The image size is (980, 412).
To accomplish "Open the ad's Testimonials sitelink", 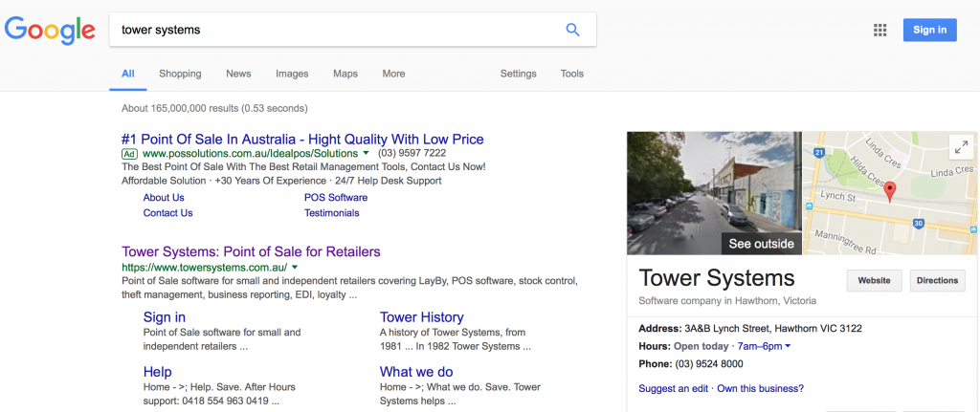I will point(332,213).
